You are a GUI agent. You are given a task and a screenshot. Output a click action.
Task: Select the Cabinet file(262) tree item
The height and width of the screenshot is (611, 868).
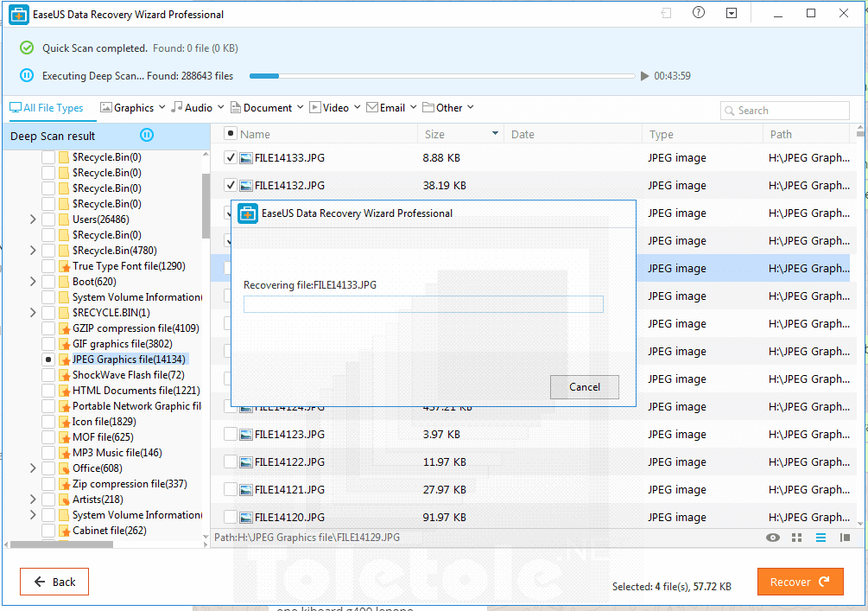click(110, 531)
